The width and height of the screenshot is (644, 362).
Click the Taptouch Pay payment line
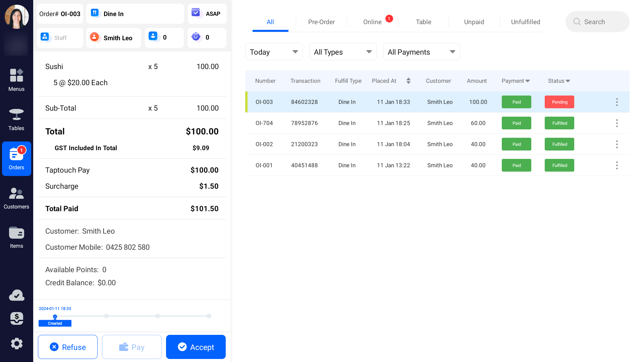pyautogui.click(x=132, y=170)
